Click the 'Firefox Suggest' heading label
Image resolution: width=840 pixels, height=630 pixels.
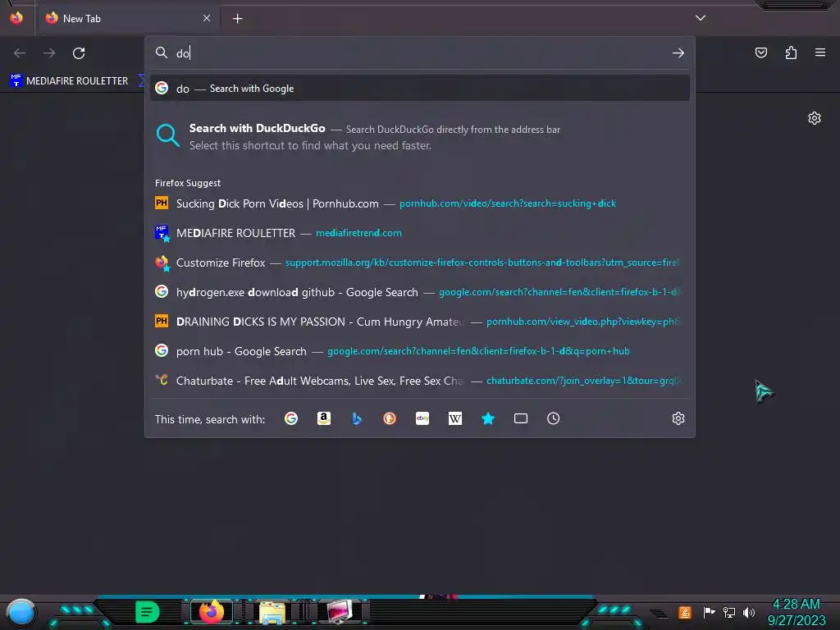[188, 183]
